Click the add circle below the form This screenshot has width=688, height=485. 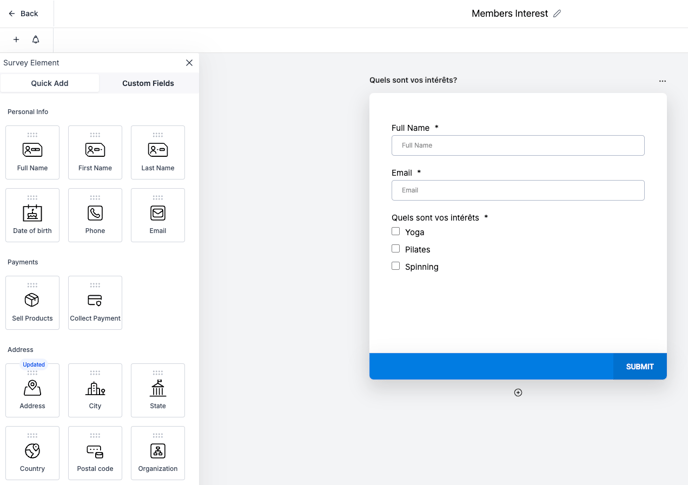(518, 393)
